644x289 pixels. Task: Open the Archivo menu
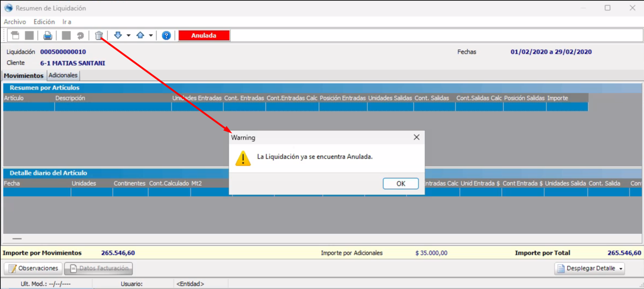click(15, 22)
